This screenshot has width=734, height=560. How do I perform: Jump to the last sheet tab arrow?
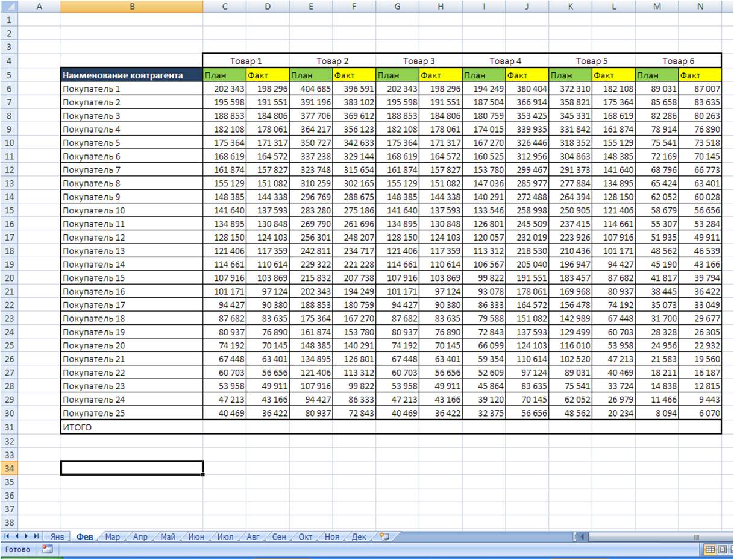(37, 536)
